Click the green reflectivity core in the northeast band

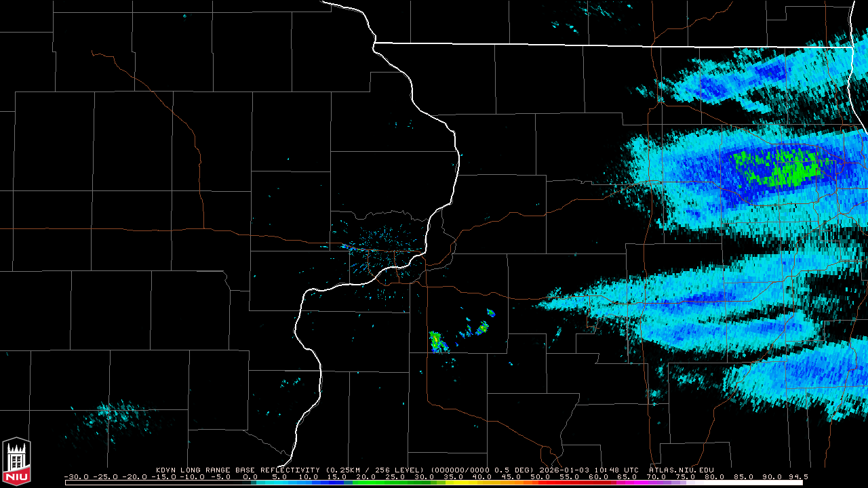click(x=780, y=167)
